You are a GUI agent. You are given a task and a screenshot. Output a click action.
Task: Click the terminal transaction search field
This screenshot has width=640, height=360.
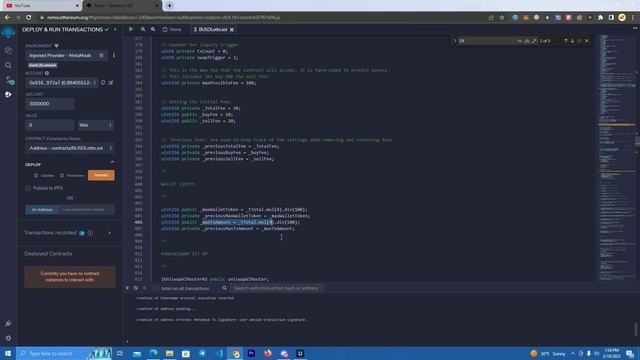click(x=278, y=288)
